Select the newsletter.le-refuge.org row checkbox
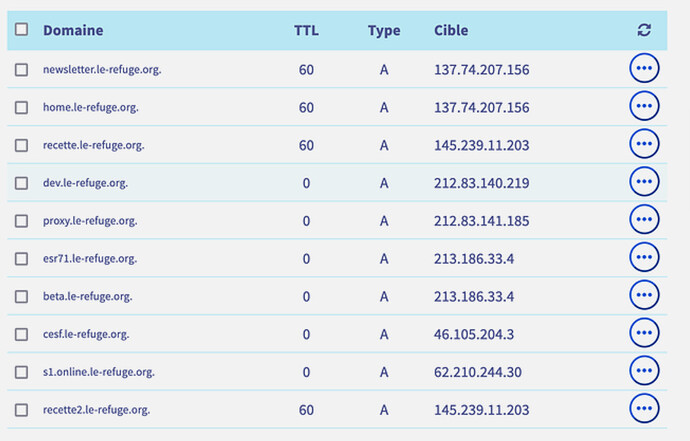The height and width of the screenshot is (441, 690). [21, 70]
